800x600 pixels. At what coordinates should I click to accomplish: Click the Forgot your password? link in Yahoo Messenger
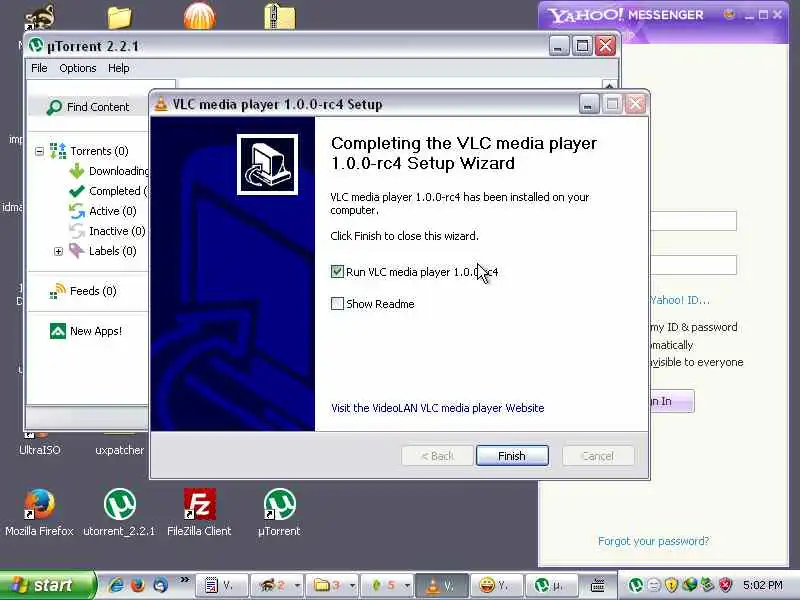tap(653, 541)
